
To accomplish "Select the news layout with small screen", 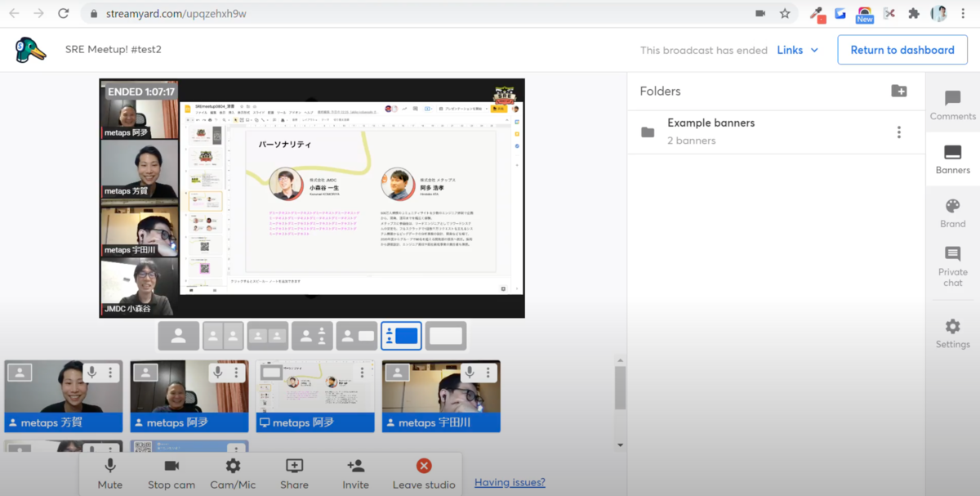I will click(x=357, y=336).
